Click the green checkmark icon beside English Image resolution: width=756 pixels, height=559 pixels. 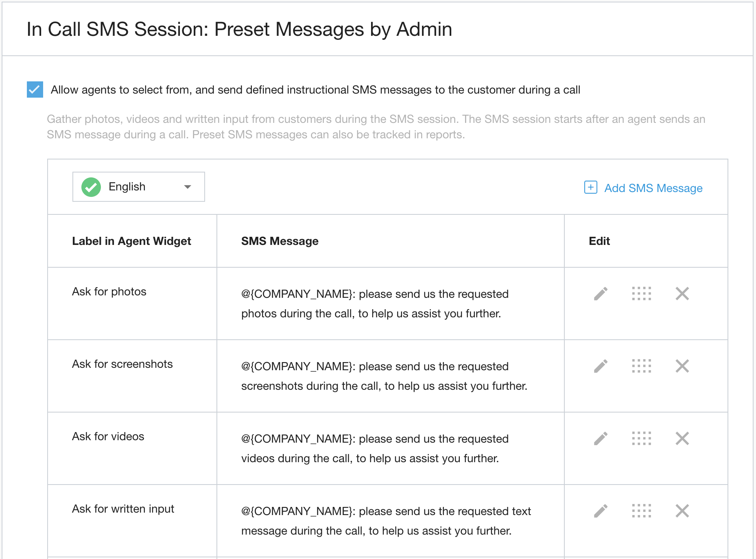pyautogui.click(x=91, y=187)
